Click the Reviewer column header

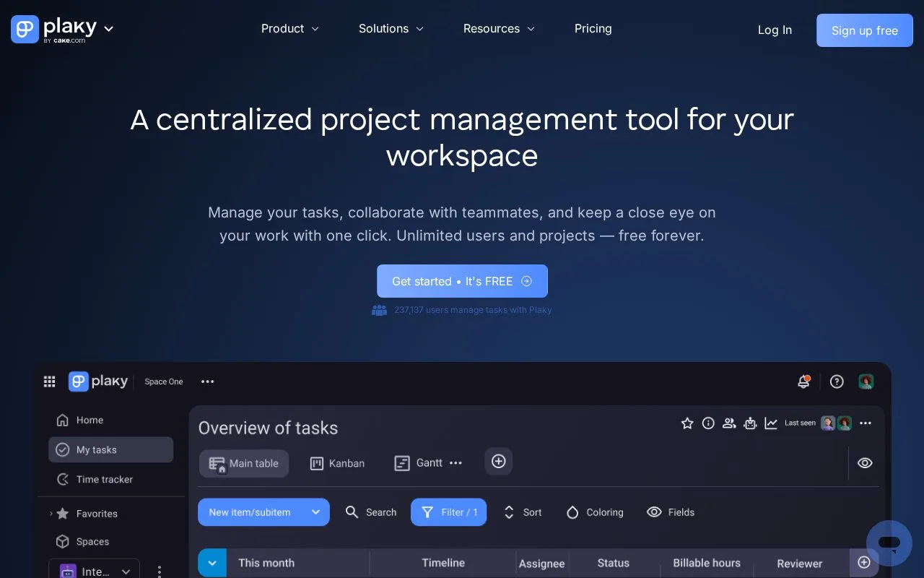800,564
